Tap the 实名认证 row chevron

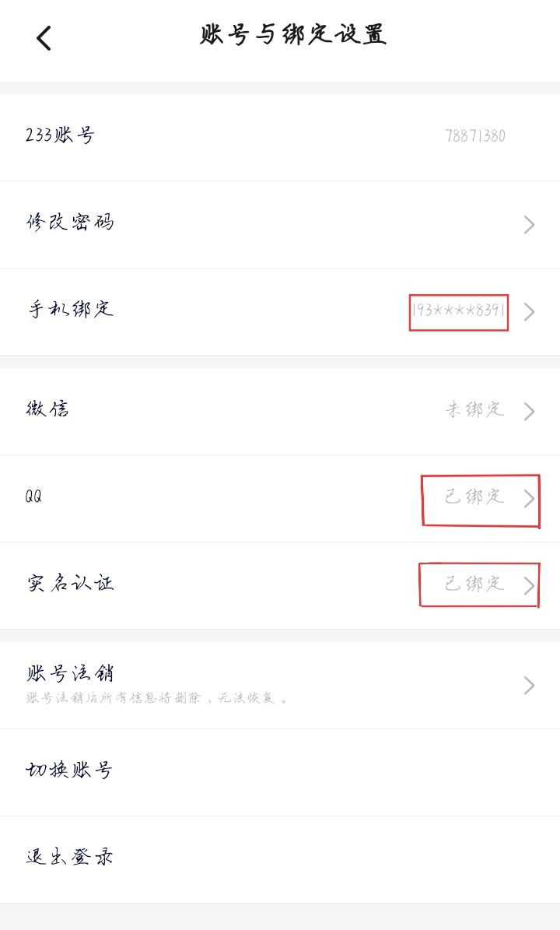(x=529, y=586)
